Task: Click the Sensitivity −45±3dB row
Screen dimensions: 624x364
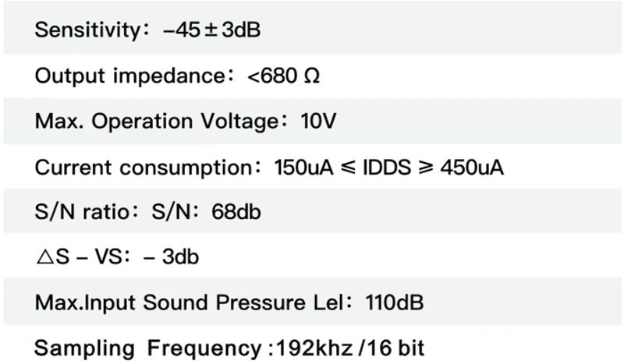Action: pos(313,28)
